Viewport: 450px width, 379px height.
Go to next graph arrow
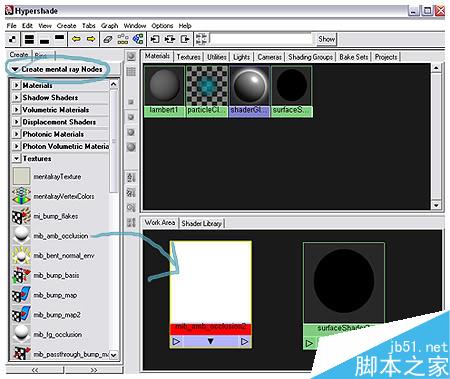pyautogui.click(x=91, y=39)
